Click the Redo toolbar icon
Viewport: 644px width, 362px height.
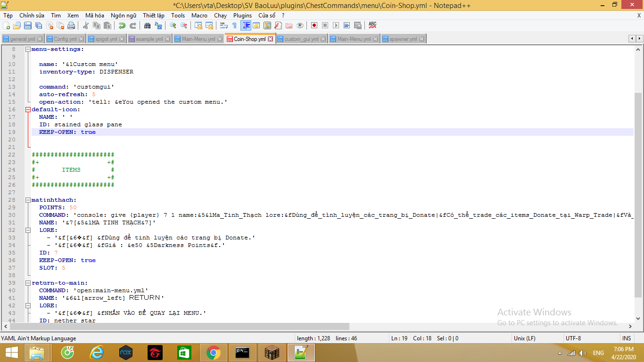pos(132,25)
